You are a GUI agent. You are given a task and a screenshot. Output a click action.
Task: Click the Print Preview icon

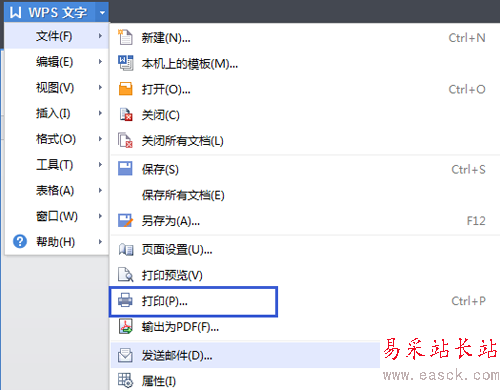click(126, 275)
